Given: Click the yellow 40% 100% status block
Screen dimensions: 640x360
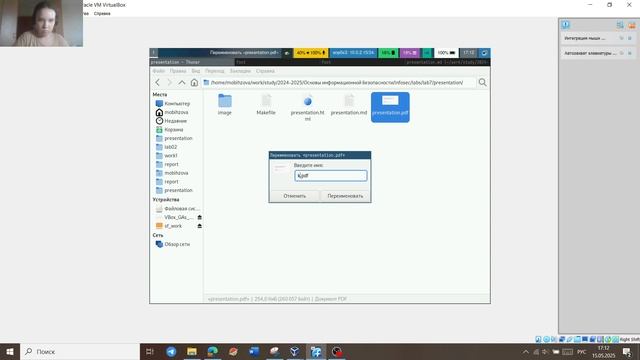Looking at the screenshot, I should point(311,53).
